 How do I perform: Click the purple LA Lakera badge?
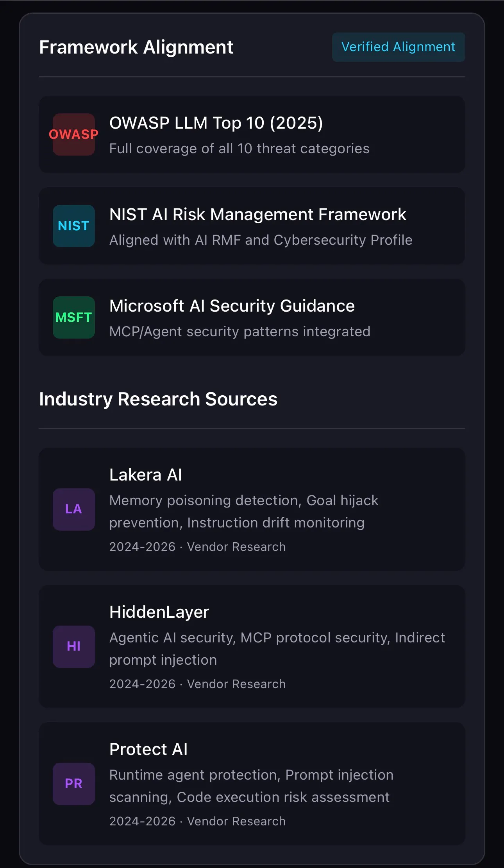coord(74,509)
